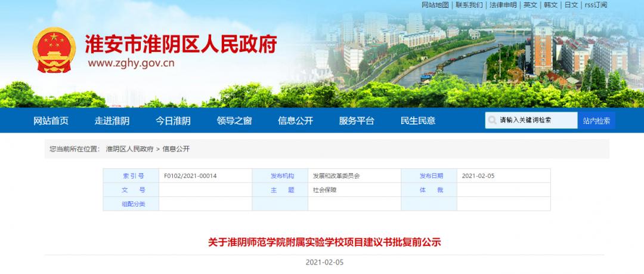This screenshot has width=644, height=274.
Task: Click publish date 2021-02-05 in table
Action: click(x=478, y=176)
